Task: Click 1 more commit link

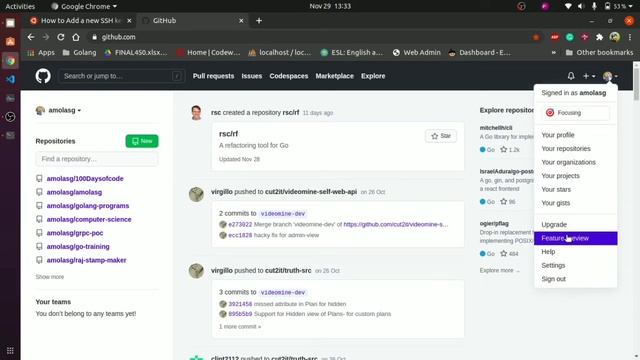Action: coord(240,327)
